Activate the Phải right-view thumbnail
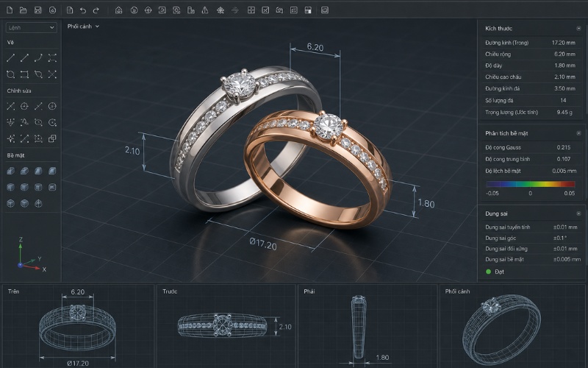The height and width of the screenshot is (368, 588). [x=367, y=326]
